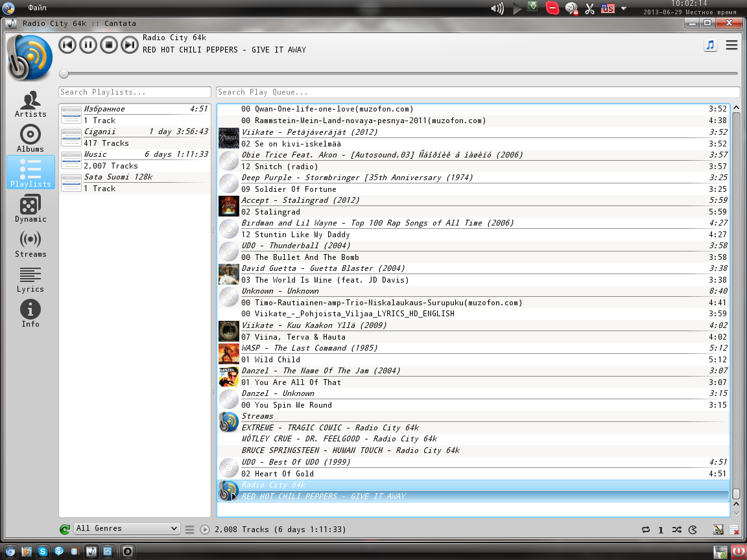Toggle shuffle mode
Image resolution: width=747 pixels, height=560 pixels.
[676, 530]
